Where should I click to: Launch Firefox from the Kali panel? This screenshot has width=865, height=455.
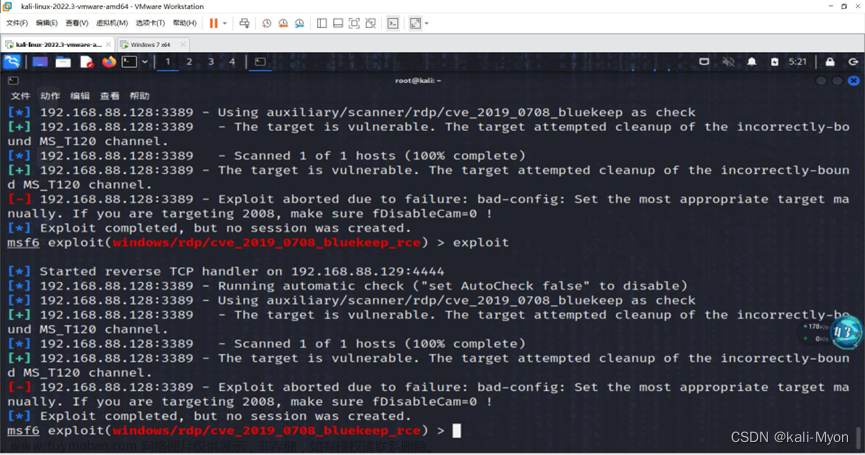109,62
